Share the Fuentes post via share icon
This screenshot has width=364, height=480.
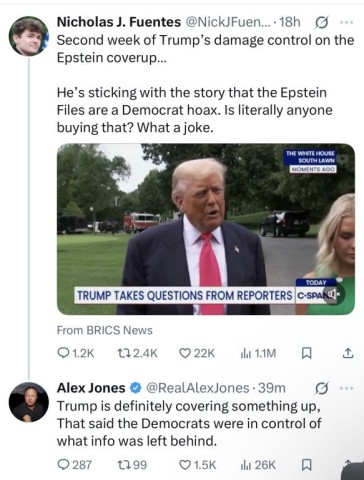[347, 353]
